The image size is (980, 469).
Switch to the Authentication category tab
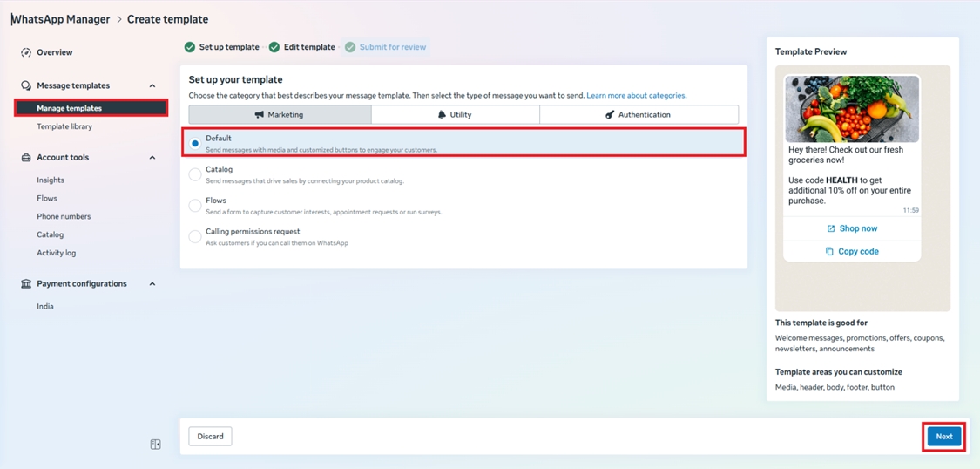(x=639, y=114)
